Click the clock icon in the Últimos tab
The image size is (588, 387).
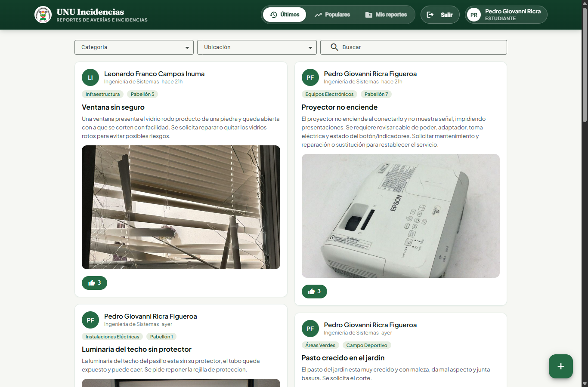(273, 15)
